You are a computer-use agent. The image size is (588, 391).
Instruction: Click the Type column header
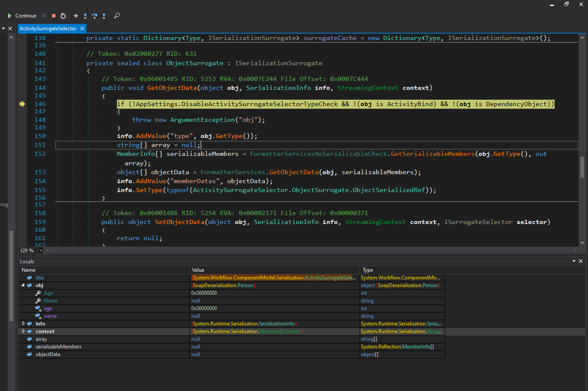(x=403, y=270)
